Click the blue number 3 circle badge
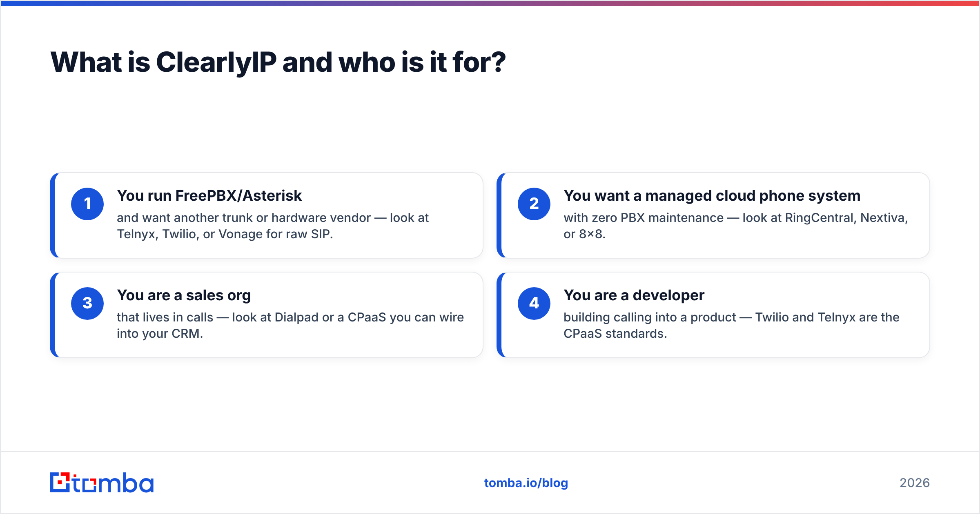The image size is (980, 514). coord(87,304)
